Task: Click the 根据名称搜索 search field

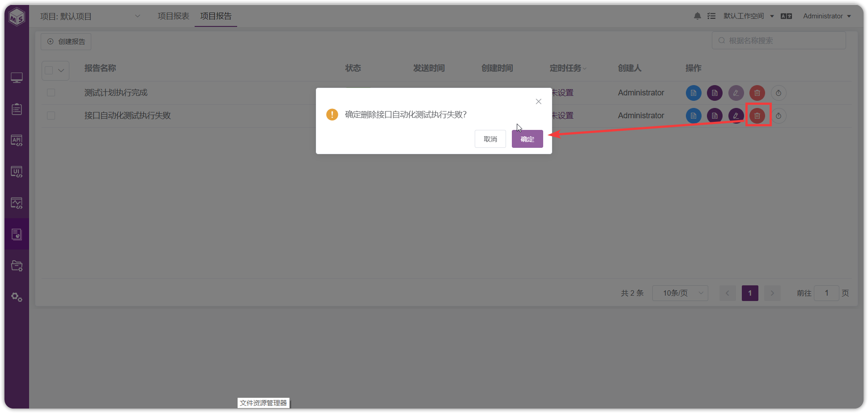Action: coord(779,40)
